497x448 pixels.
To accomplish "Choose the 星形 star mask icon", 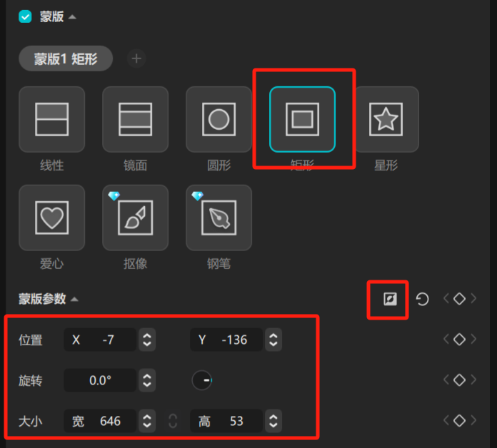I will coord(386,119).
